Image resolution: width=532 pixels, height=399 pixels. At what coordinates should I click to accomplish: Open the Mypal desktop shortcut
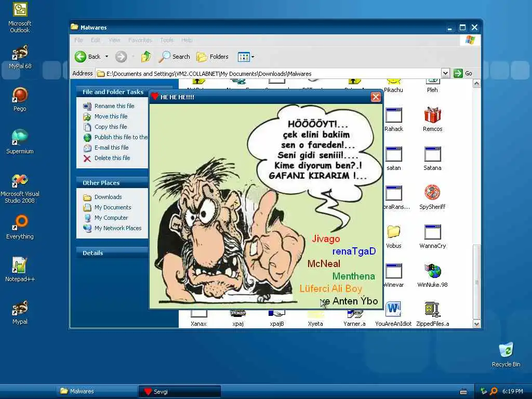(x=20, y=312)
